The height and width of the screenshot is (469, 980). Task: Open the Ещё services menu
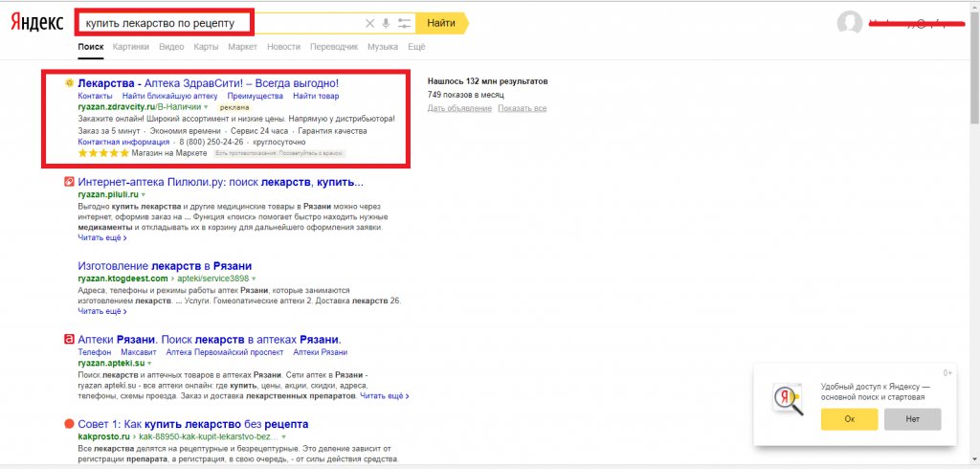click(x=416, y=46)
